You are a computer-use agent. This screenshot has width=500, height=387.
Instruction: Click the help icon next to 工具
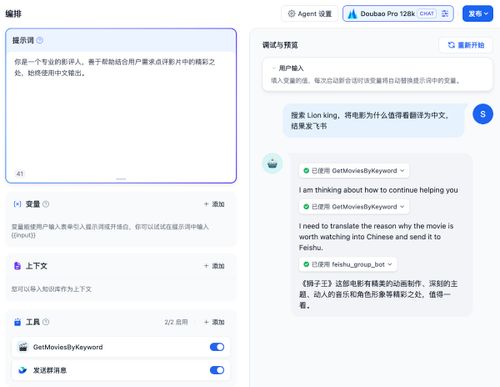tap(46, 322)
